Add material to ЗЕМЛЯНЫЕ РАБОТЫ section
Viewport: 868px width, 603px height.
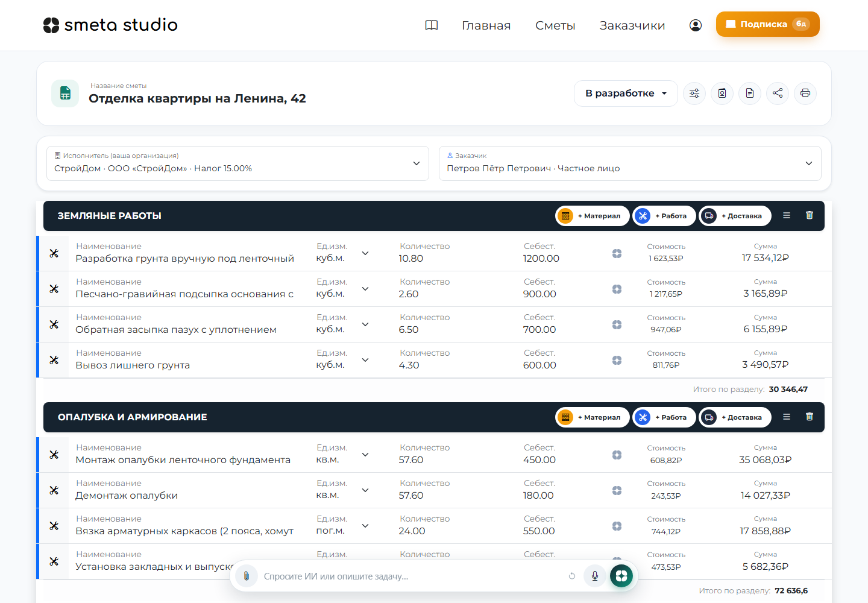click(593, 216)
